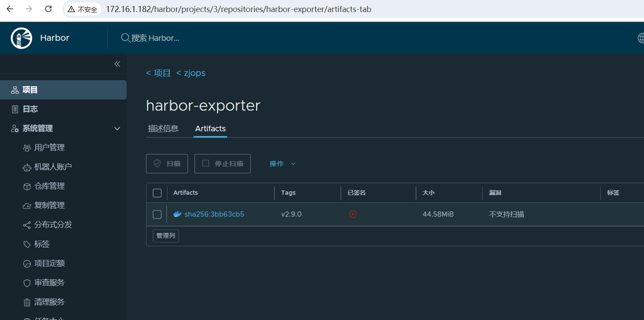644x320 pixels.
Task: Check the select-all checkbox in table header
Action: (x=157, y=193)
